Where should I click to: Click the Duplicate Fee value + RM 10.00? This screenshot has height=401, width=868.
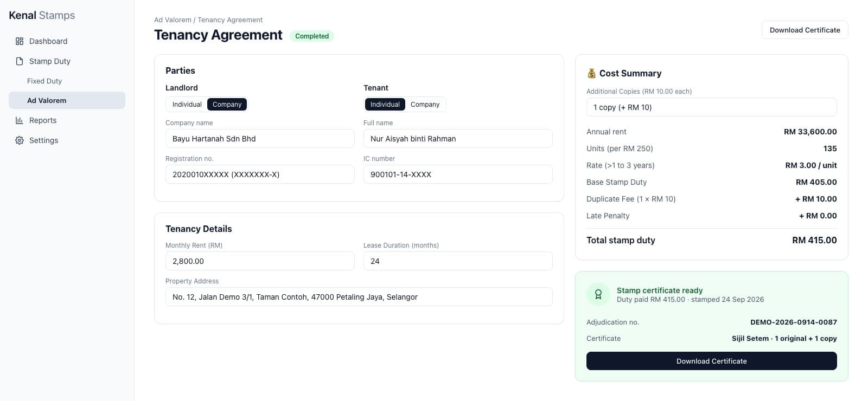coord(816,199)
